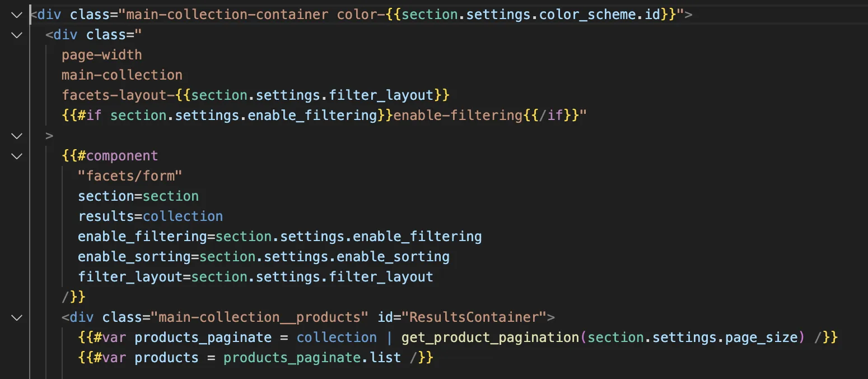Click enable_sorting attribute at line start
This screenshot has height=379, width=868.
pos(134,257)
